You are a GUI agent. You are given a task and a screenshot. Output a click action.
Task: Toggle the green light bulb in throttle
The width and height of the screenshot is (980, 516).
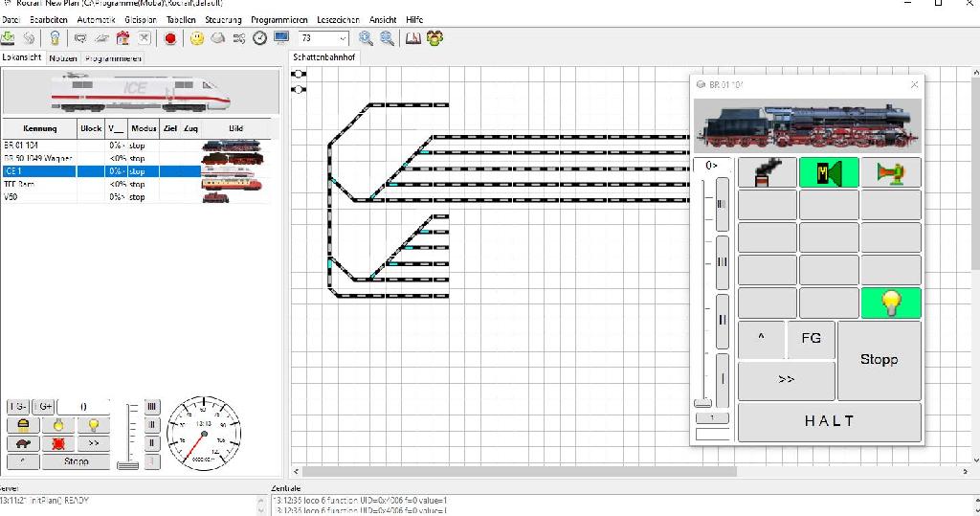pyautogui.click(x=890, y=303)
